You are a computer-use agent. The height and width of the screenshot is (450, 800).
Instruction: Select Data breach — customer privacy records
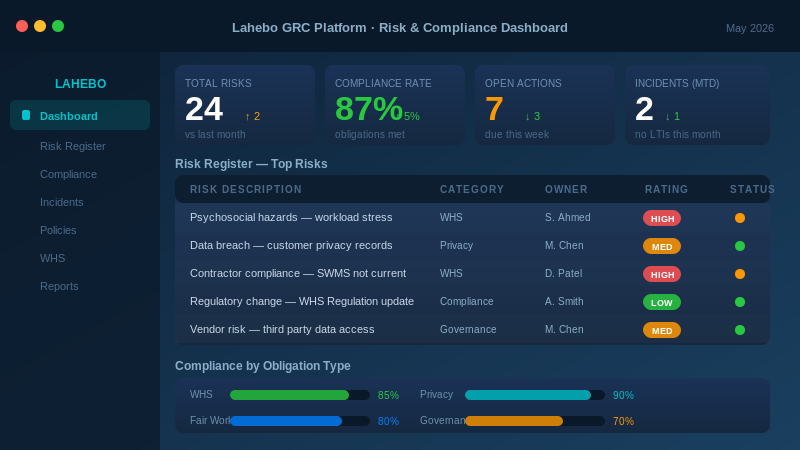(x=472, y=246)
